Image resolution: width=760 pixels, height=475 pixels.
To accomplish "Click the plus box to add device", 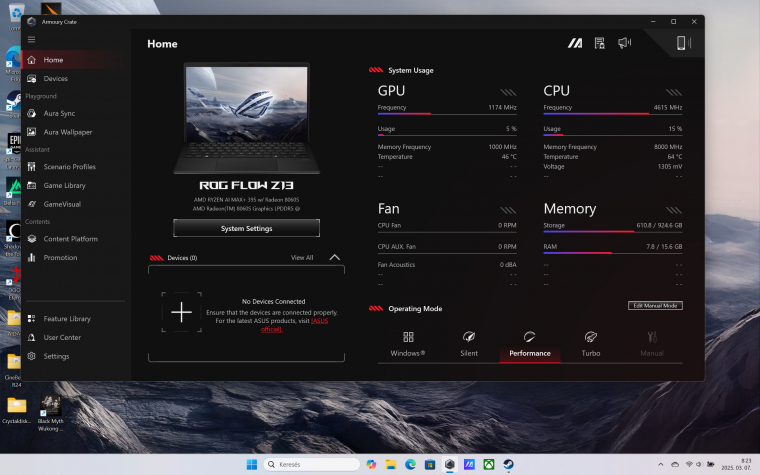I will coord(181,312).
